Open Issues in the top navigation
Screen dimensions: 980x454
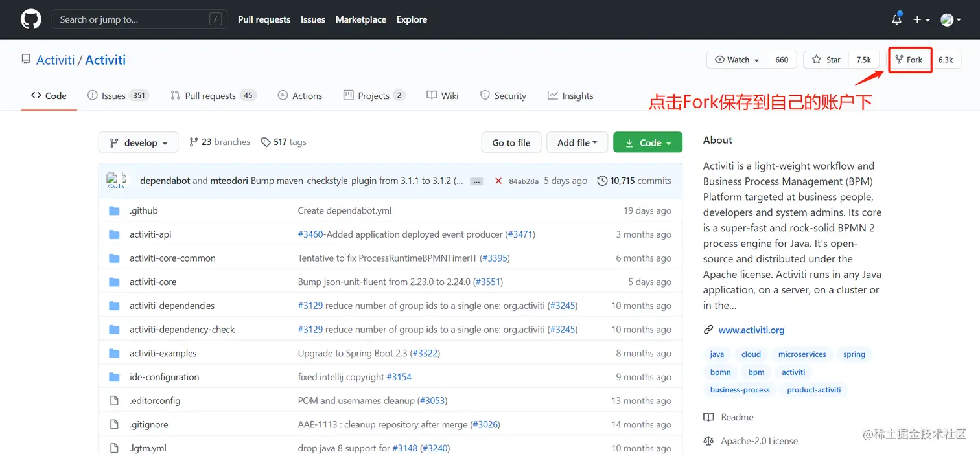pos(313,19)
